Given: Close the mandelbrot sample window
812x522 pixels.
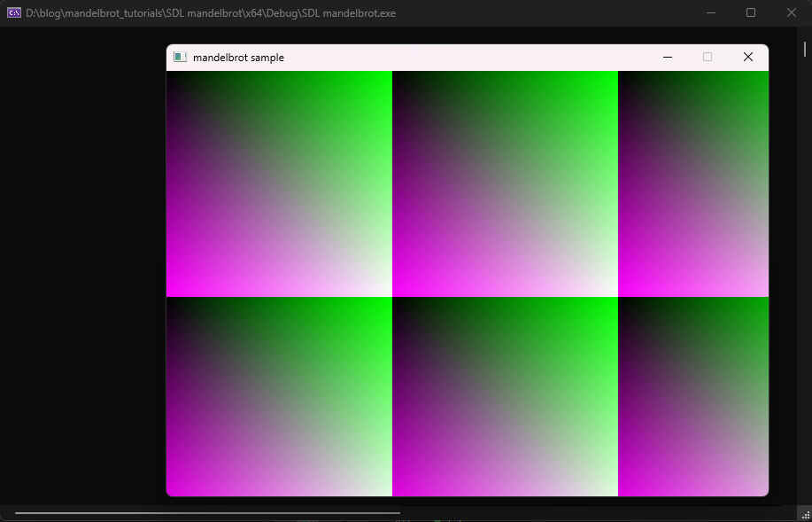Looking at the screenshot, I should 747,57.
